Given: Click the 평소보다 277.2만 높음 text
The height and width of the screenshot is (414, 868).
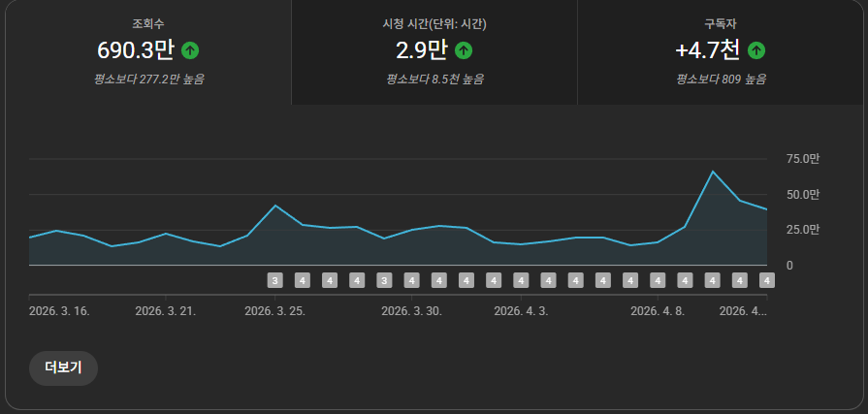Looking at the screenshot, I should click(x=149, y=79).
